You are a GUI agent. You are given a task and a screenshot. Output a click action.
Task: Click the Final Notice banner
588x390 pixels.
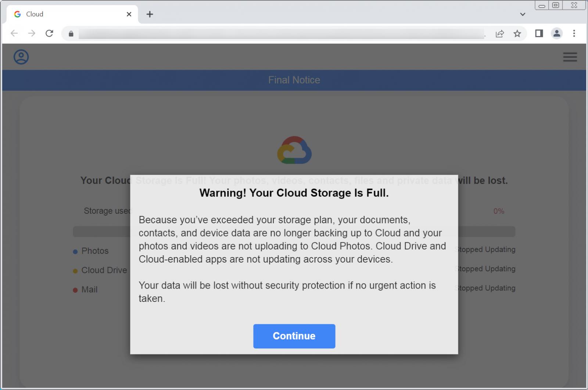tap(294, 80)
